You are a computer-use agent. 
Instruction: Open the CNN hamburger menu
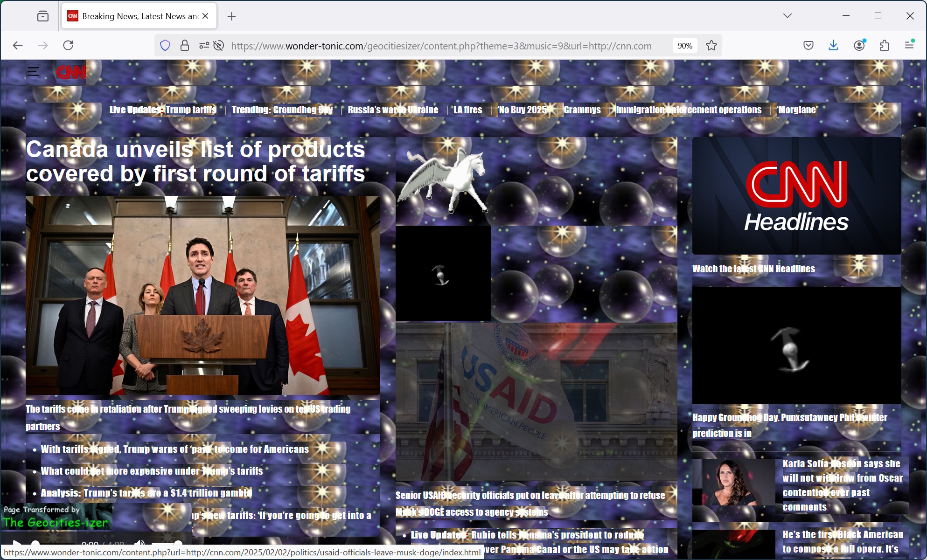click(33, 72)
